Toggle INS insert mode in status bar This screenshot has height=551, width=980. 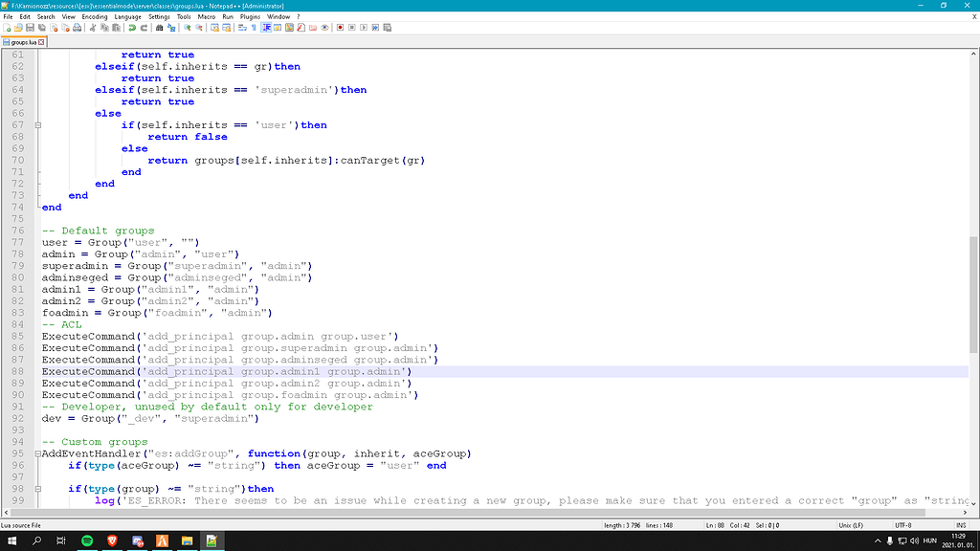click(960, 525)
